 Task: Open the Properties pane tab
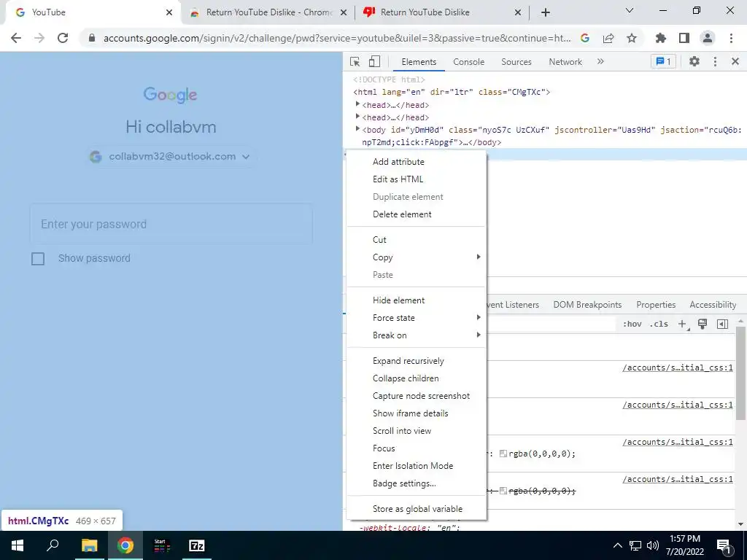[x=656, y=305]
